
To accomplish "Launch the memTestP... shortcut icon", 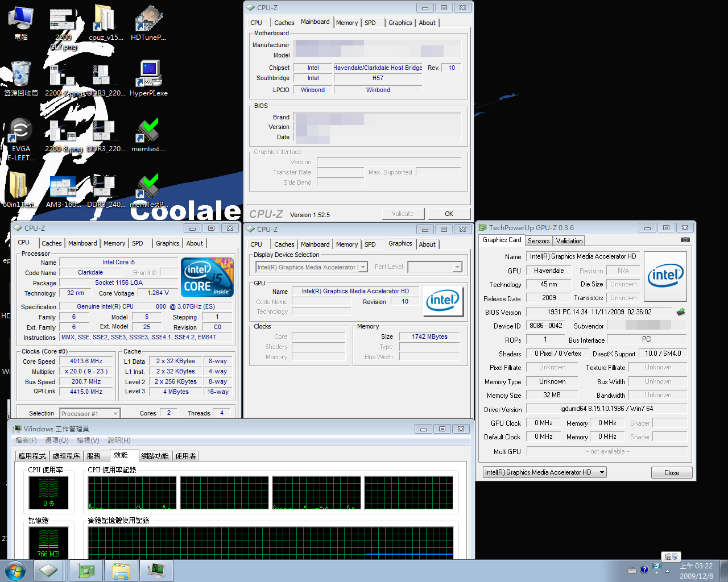I will [148, 190].
